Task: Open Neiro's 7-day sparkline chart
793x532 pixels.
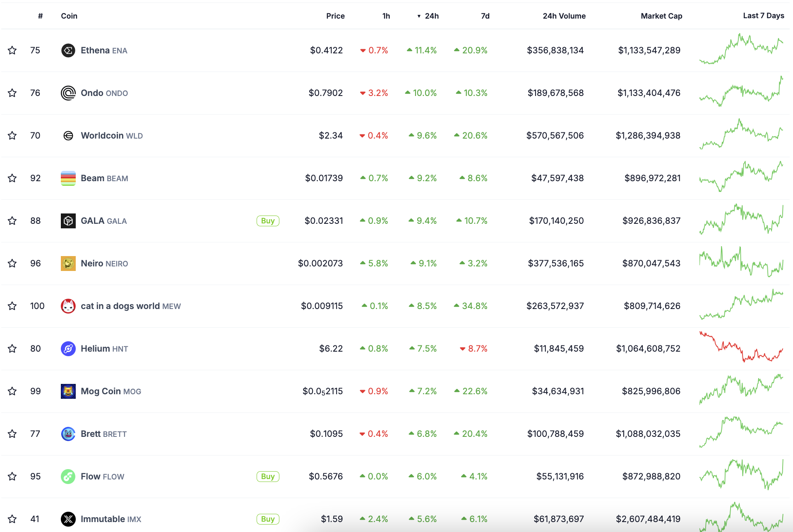Action: [741, 262]
